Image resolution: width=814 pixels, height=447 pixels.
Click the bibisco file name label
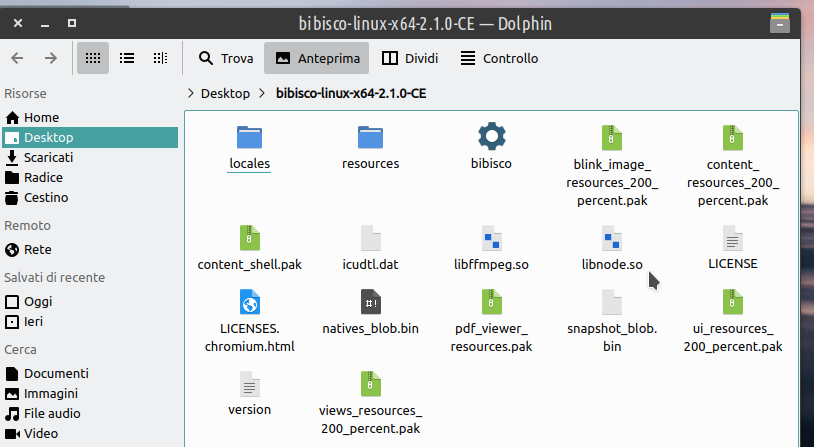click(492, 164)
